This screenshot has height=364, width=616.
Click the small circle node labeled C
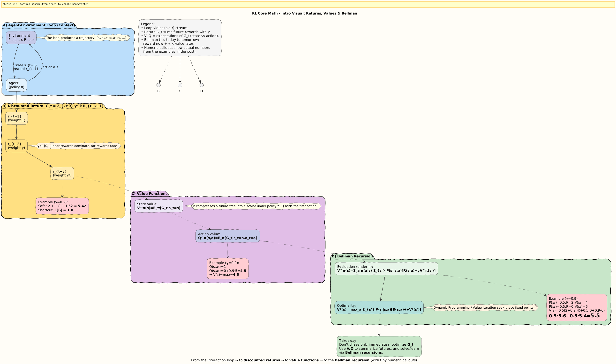pyautogui.click(x=180, y=85)
